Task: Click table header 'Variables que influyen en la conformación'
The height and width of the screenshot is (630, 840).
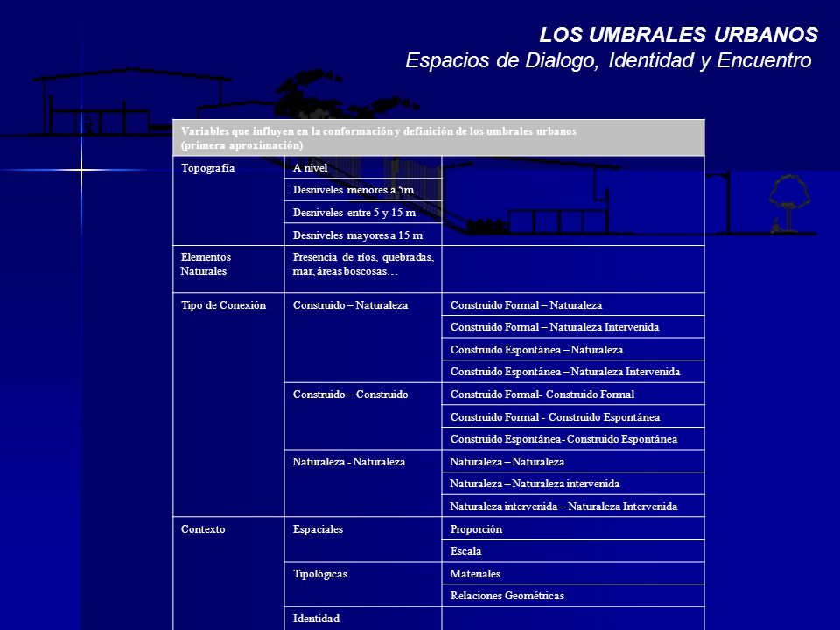Action: coord(438,137)
